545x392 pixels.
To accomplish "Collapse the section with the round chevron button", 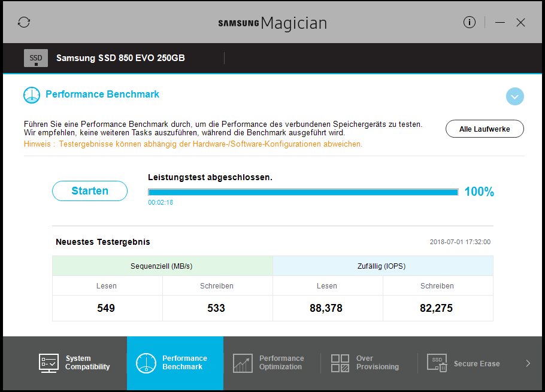I will point(515,96).
